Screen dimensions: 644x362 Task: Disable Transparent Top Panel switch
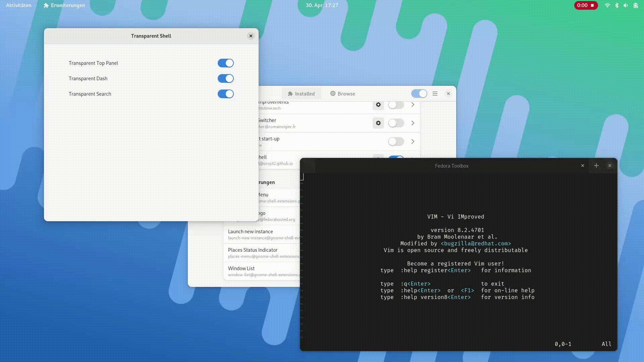pos(225,63)
